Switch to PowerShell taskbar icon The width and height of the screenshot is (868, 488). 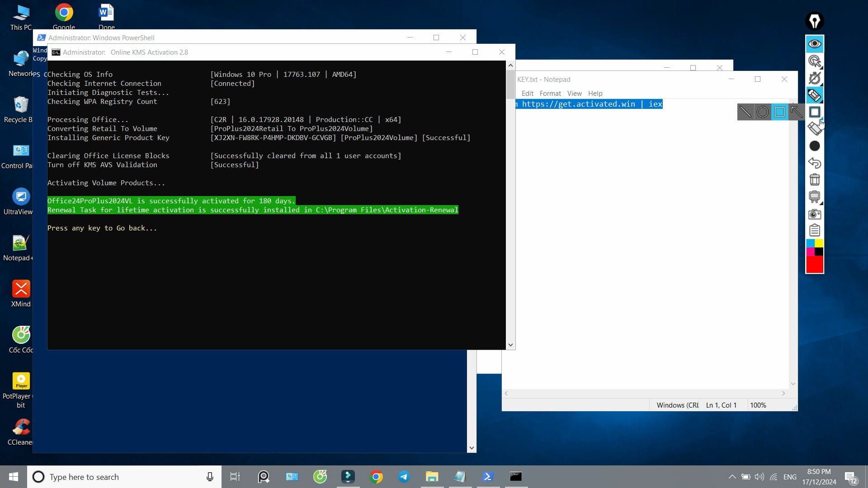[488, 477]
